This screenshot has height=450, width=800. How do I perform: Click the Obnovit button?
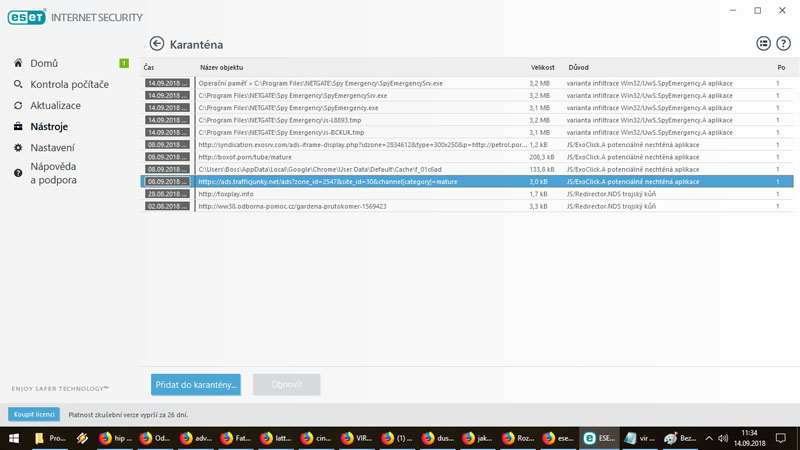click(x=287, y=385)
